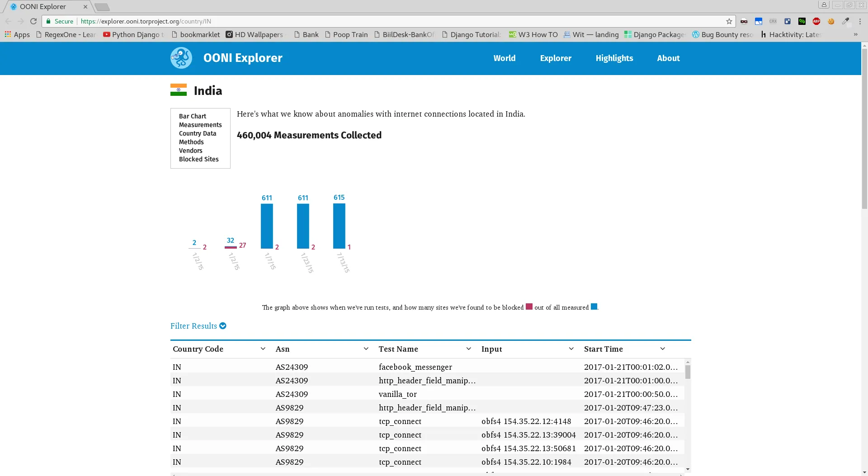
Task: Reload the current page
Action: coord(33,21)
